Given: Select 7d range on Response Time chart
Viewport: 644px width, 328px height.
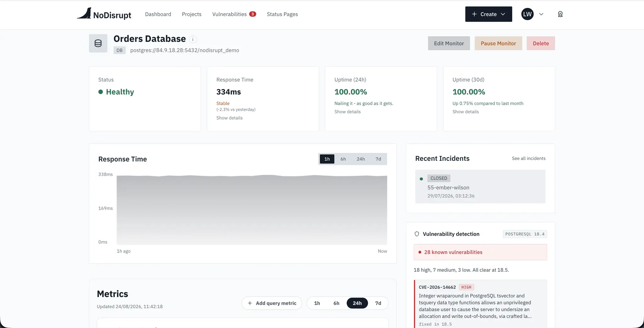Looking at the screenshot, I should 378,159.
